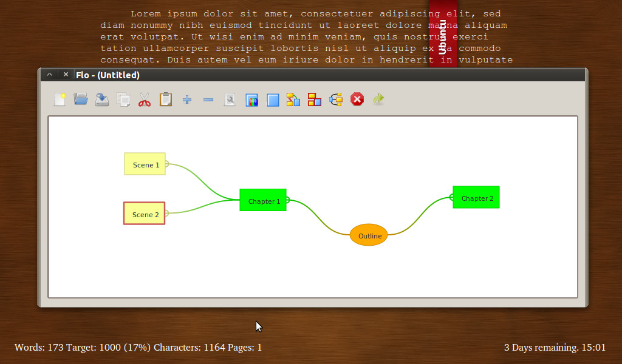
Task: Select the green Chapter 1 node
Action: (263, 200)
